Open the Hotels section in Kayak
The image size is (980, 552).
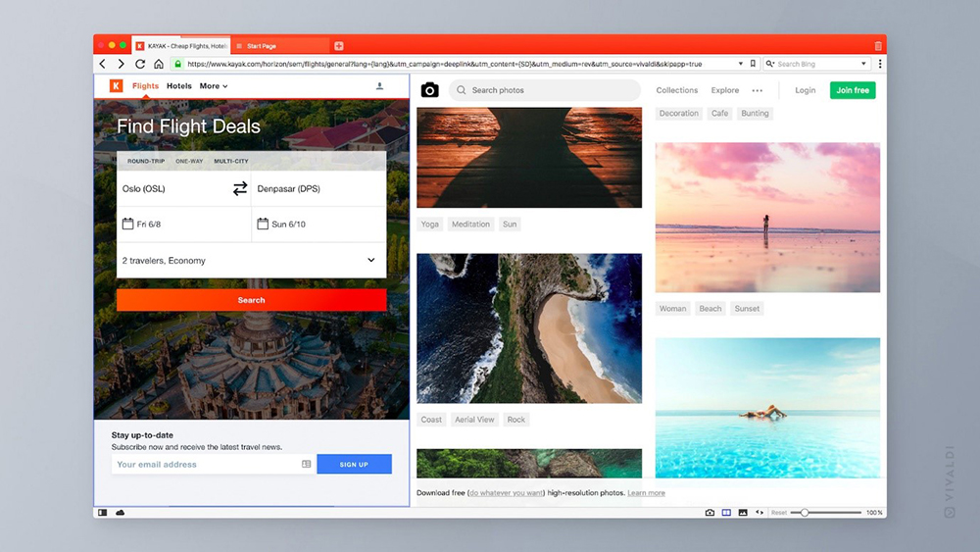click(179, 86)
